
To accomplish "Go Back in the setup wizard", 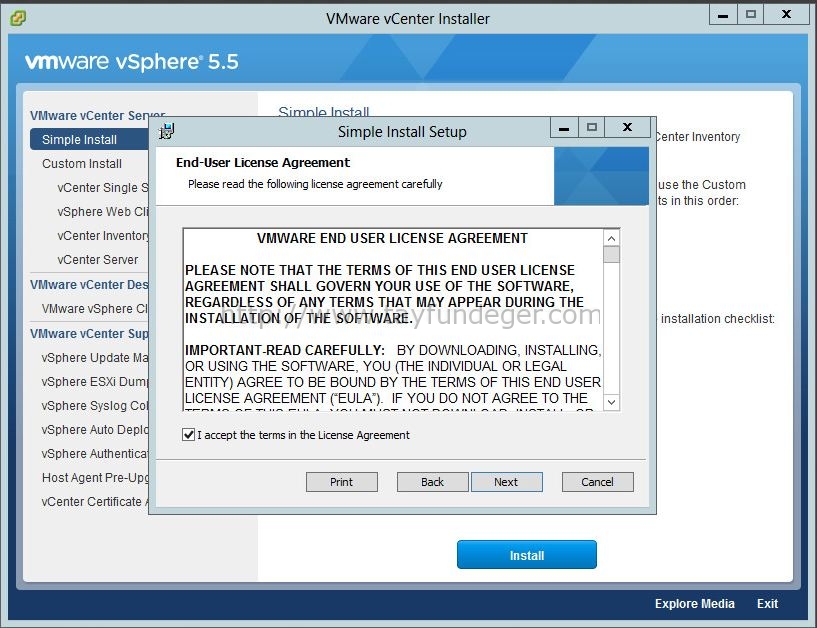I will point(432,482).
